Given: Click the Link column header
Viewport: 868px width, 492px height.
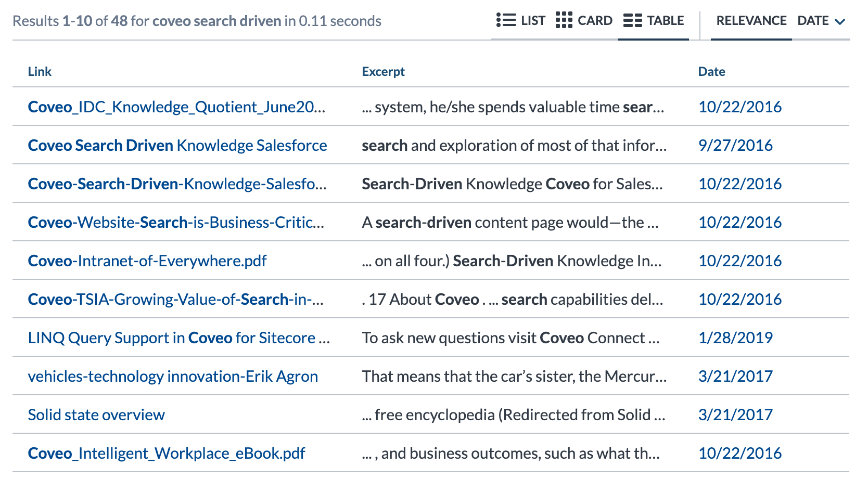Looking at the screenshot, I should 40,71.
